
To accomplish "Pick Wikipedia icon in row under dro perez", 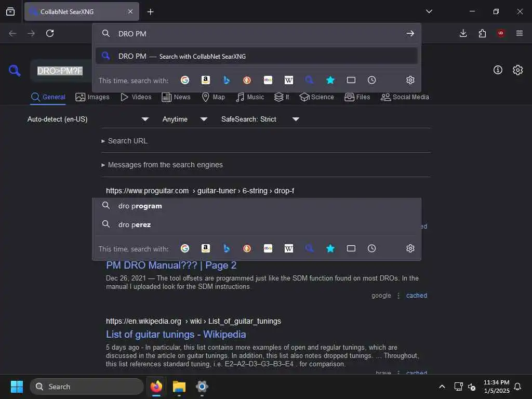I will point(289,248).
